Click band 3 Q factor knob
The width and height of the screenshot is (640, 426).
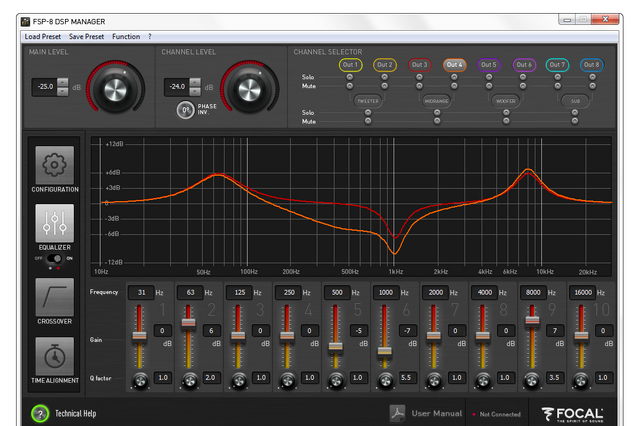[x=238, y=380]
